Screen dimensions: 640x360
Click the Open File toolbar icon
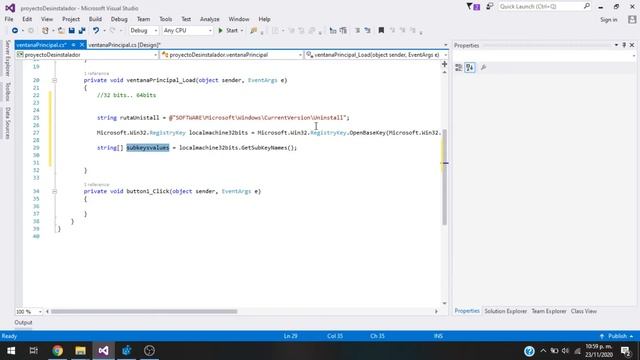61,31
